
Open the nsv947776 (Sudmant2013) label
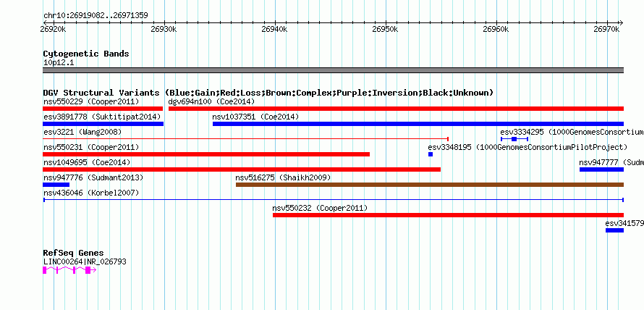[x=93, y=177]
